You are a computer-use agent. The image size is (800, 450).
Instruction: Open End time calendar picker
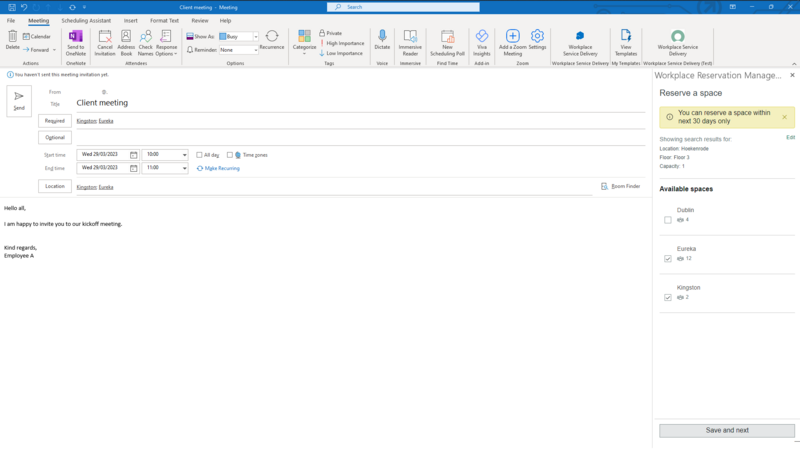click(134, 168)
